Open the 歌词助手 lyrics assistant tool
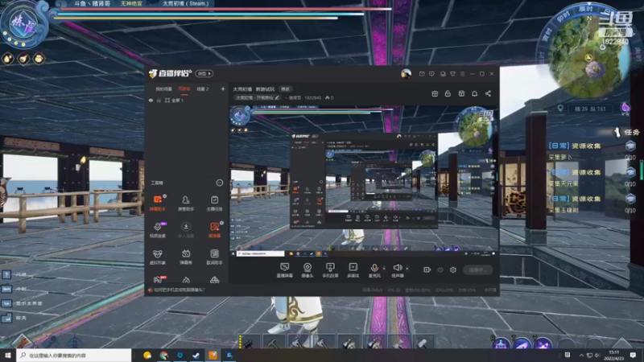 pyautogui.click(x=214, y=257)
